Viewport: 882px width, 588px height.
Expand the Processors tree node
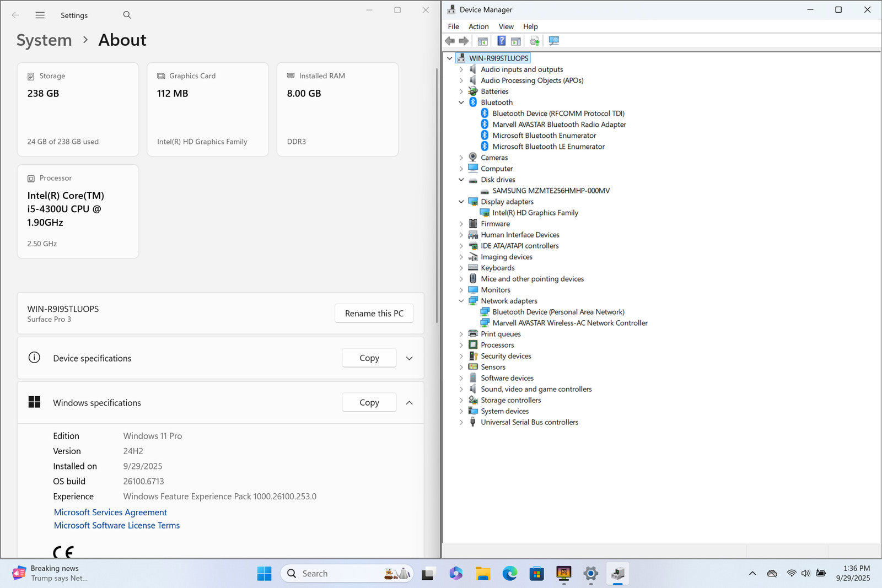(x=461, y=345)
